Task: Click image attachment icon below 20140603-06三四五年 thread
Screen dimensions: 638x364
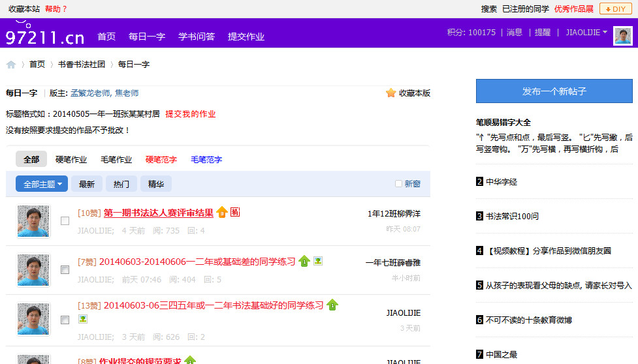Action: point(83,319)
